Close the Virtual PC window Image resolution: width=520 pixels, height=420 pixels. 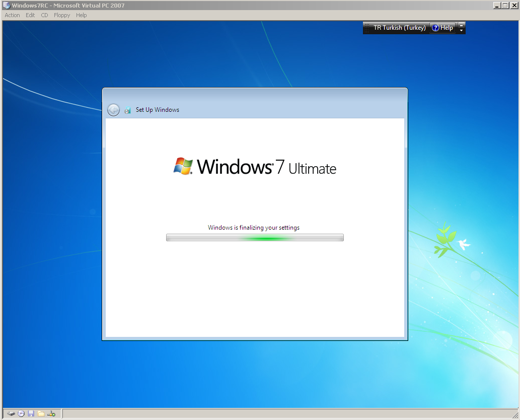(x=514, y=6)
